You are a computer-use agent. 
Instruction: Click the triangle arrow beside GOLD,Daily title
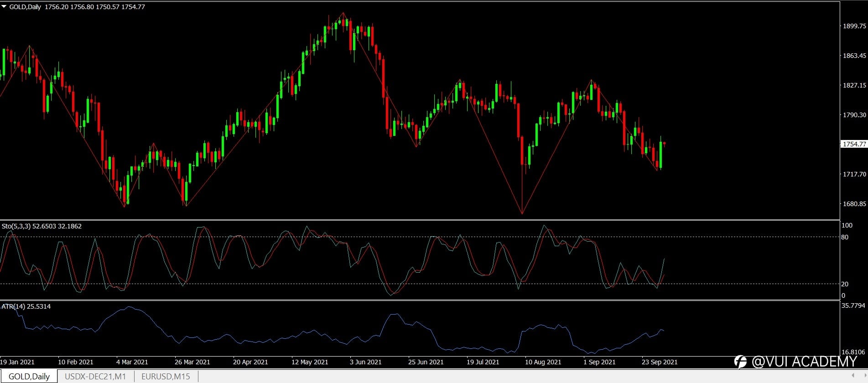[4, 7]
